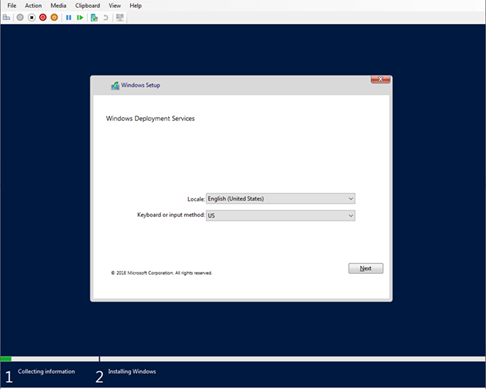Click the 'Collecting information' step label
Screen dimensions: 486x389
[46, 371]
